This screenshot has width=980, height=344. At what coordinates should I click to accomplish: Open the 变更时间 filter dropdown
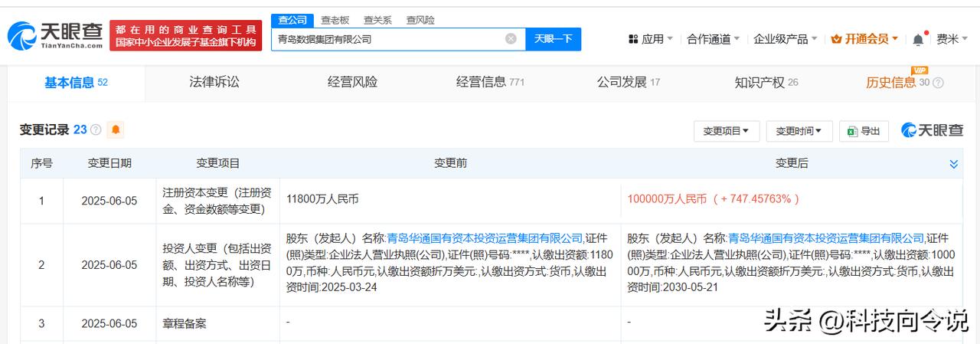tap(799, 131)
